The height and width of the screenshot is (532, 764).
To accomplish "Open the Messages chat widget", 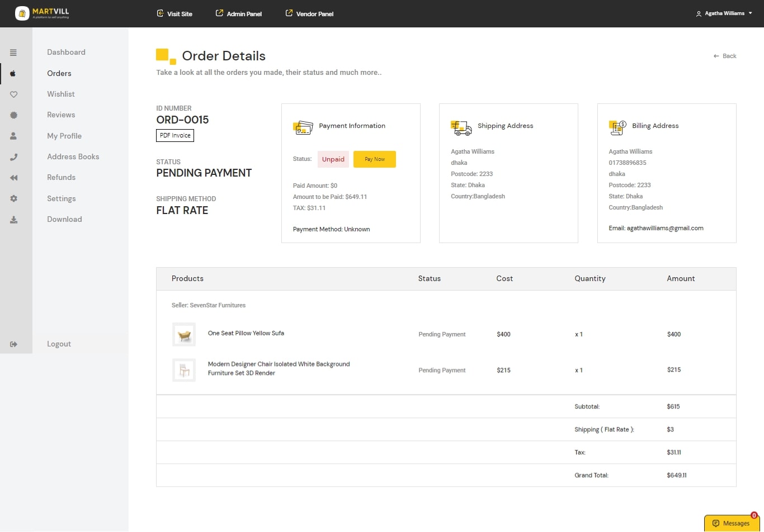I will (731, 523).
